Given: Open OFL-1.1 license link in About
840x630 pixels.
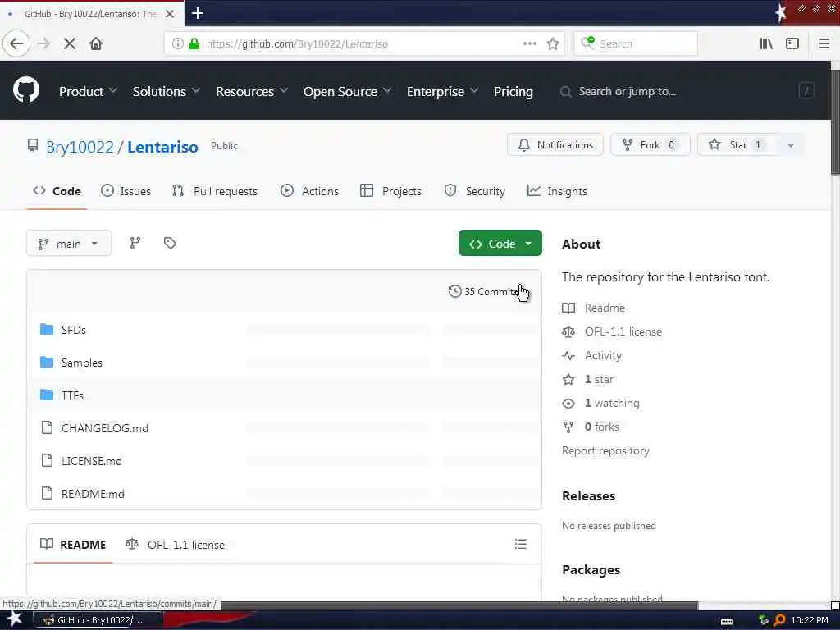Looking at the screenshot, I should (x=623, y=331).
